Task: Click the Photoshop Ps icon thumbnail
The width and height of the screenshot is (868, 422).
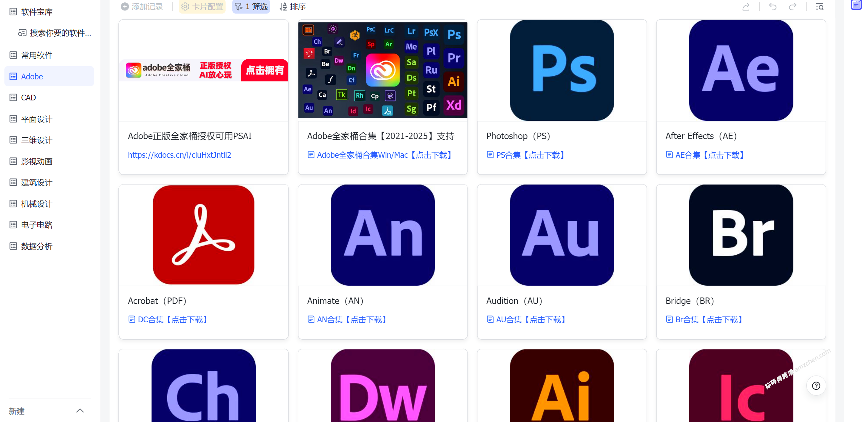Action: [x=562, y=70]
